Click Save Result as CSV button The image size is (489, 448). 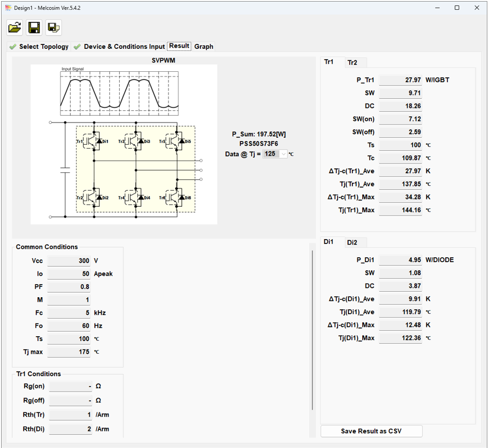click(x=371, y=431)
